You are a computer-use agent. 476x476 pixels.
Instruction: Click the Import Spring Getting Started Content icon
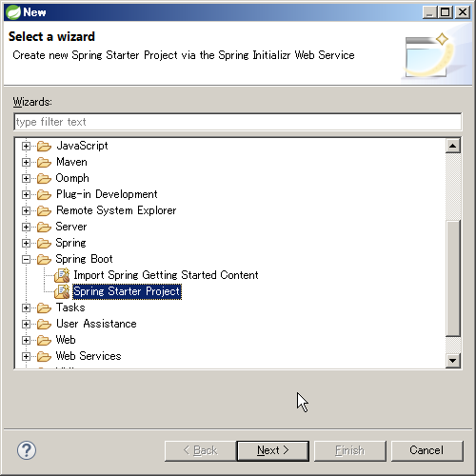coord(62,275)
